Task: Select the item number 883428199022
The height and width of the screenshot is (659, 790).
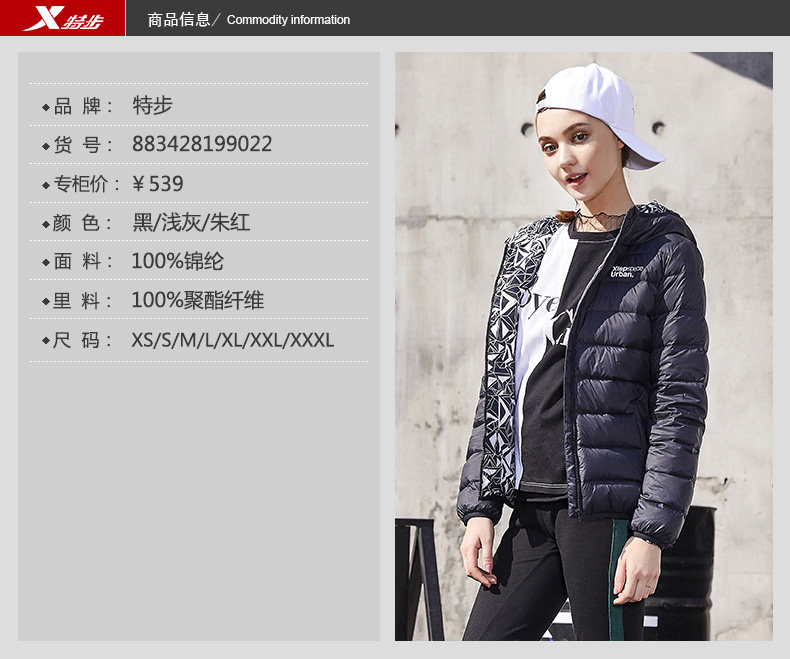Action: [202, 144]
